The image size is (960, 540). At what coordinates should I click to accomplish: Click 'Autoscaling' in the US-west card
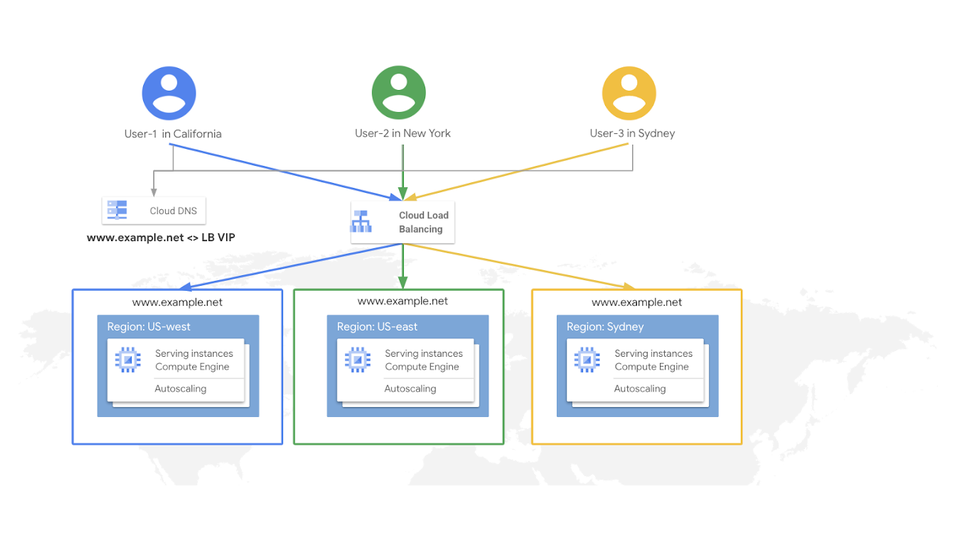(x=181, y=389)
